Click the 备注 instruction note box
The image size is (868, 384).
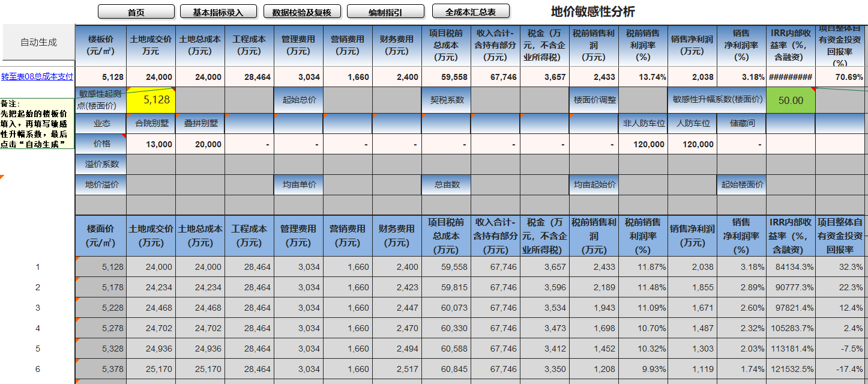coord(37,124)
